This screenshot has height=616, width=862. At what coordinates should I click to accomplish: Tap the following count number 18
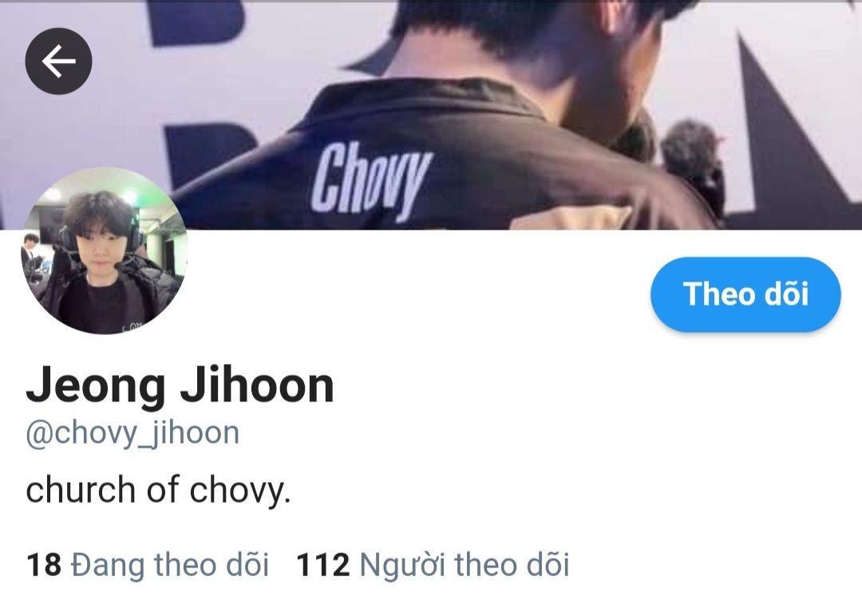[x=43, y=565]
